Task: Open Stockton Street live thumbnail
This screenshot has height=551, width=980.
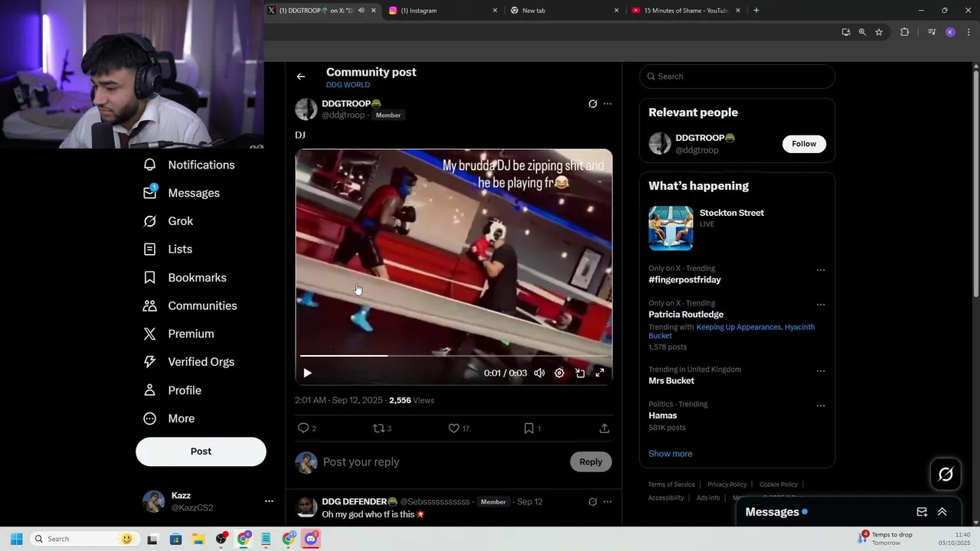Action: [671, 228]
